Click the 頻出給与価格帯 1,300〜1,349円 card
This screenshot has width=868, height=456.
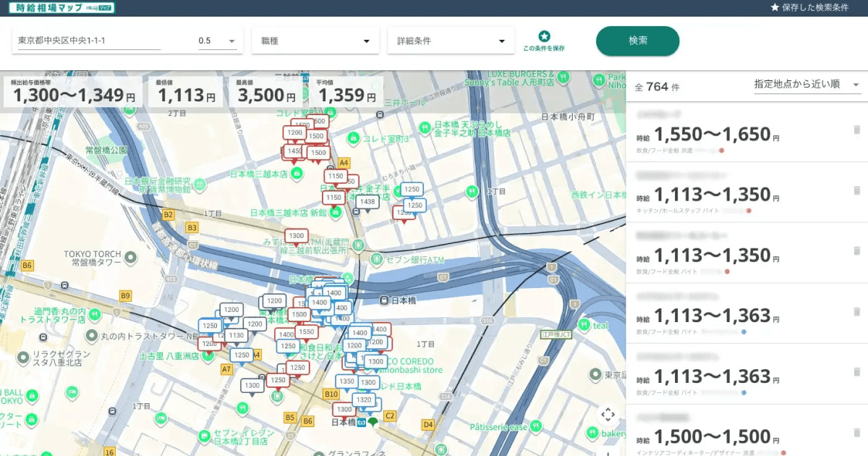[x=74, y=92]
